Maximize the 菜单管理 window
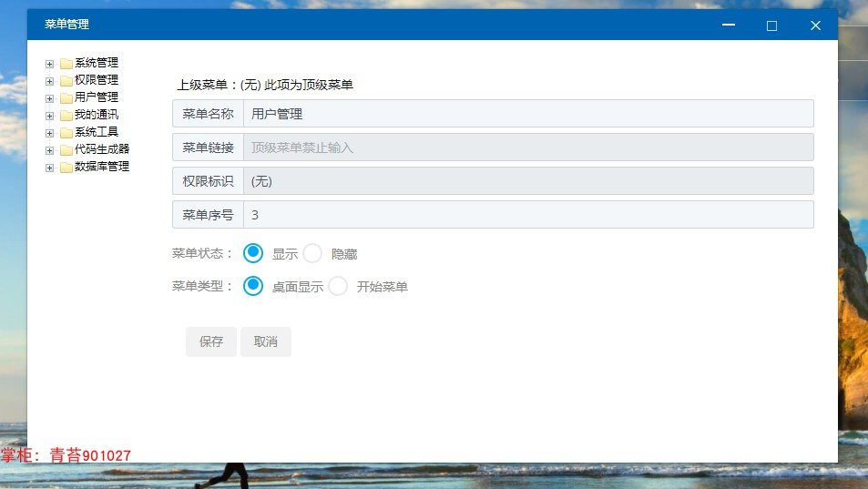 click(771, 25)
